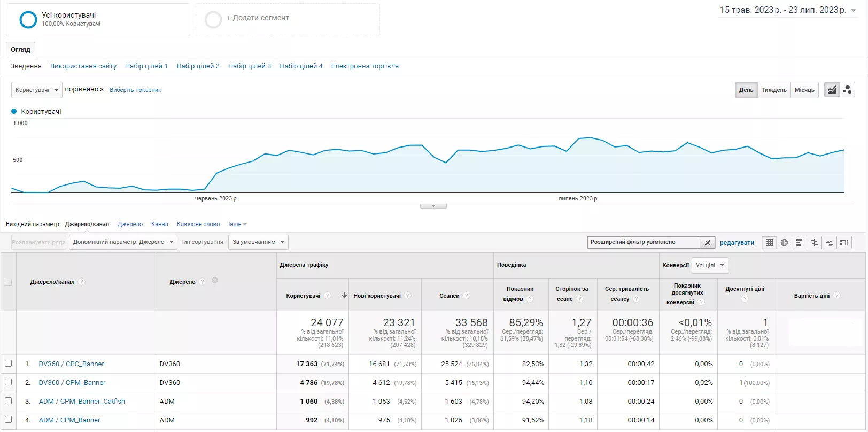Click the Розпланувати ряди button

coord(39,242)
